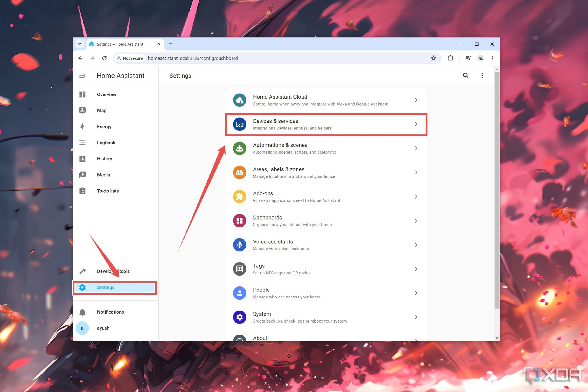Open Add-ons settings
Screen dimensions: 588x392
pos(326,197)
